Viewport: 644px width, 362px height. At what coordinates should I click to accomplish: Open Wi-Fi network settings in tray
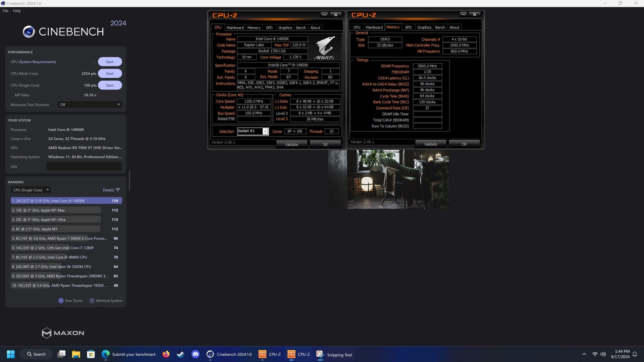[595, 354]
